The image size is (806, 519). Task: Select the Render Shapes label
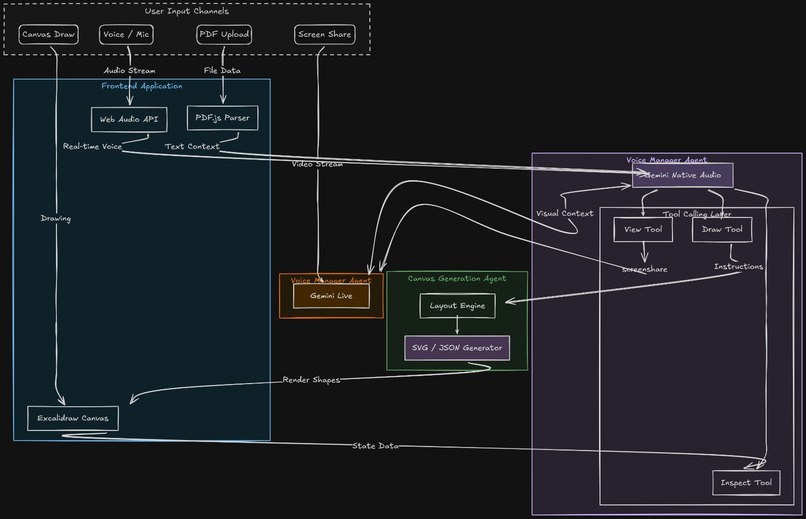pyautogui.click(x=311, y=380)
